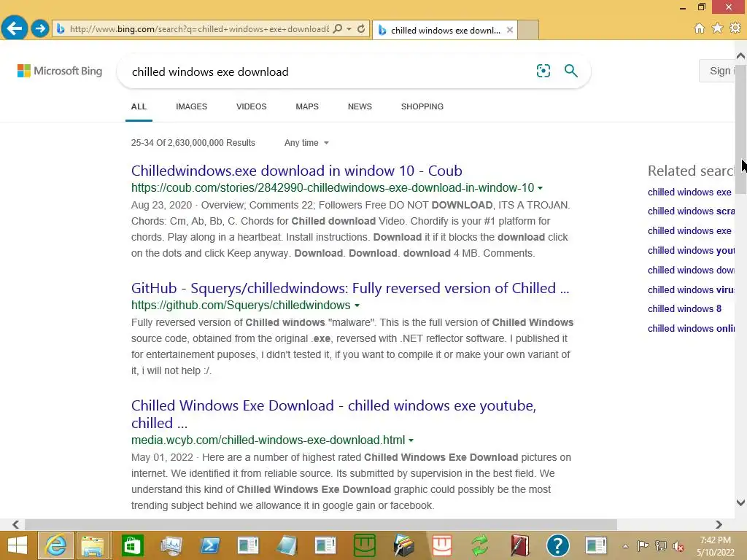Viewport: 747px width, 560px height.
Task: Switch to the VIDEOS tab
Action: coord(252,106)
